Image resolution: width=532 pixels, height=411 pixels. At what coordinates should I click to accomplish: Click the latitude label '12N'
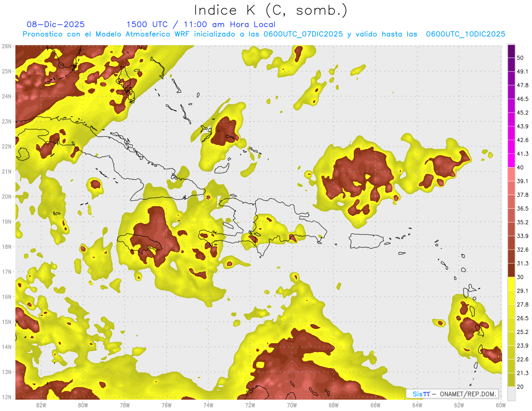pyautogui.click(x=7, y=397)
